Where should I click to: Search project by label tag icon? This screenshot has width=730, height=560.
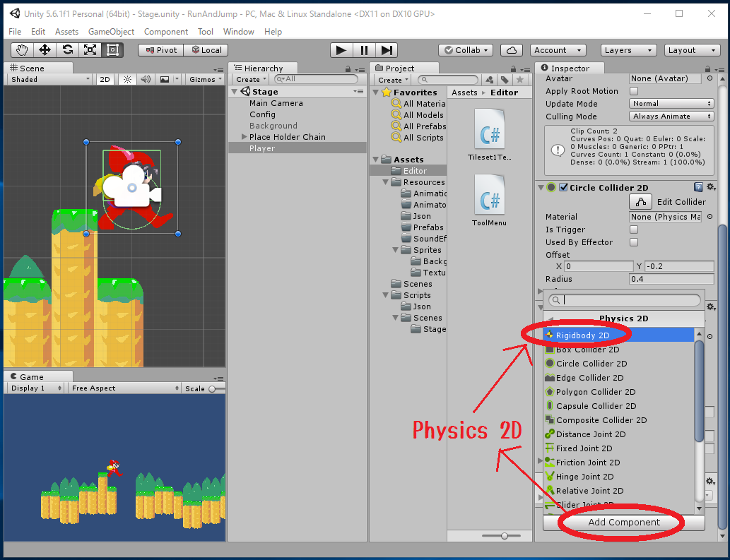pos(505,80)
